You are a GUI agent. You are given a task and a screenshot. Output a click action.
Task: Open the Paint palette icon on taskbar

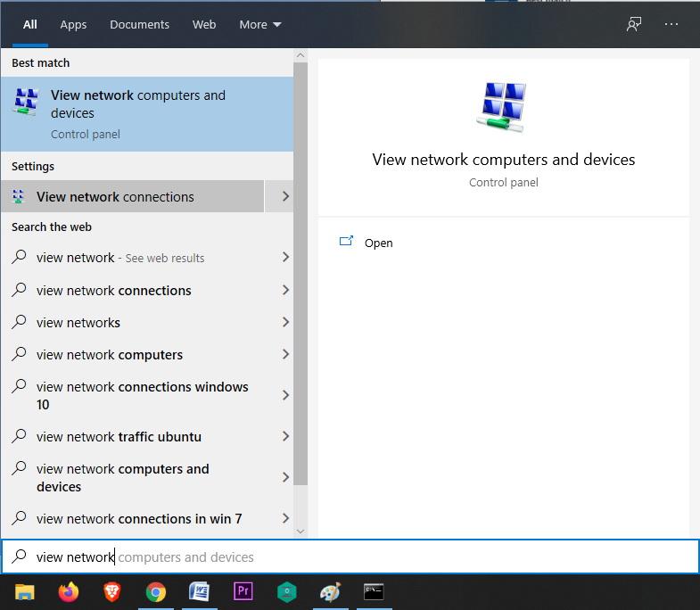[x=330, y=592]
